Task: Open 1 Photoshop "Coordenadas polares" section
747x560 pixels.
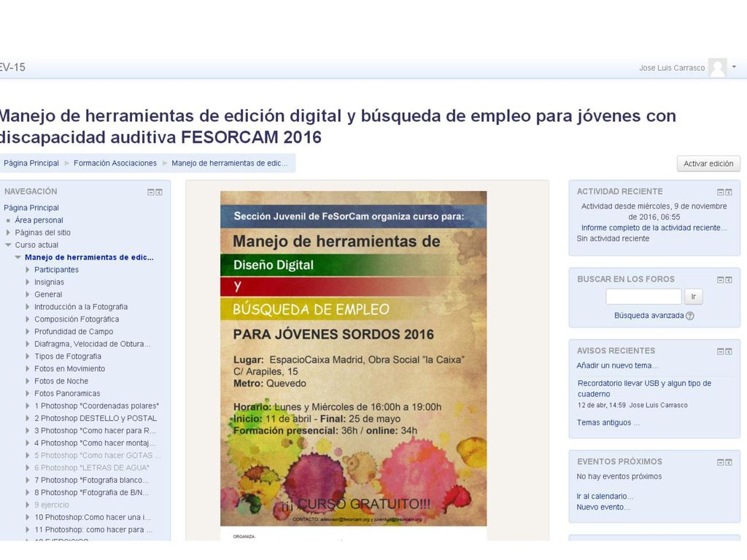Action: pos(97,405)
